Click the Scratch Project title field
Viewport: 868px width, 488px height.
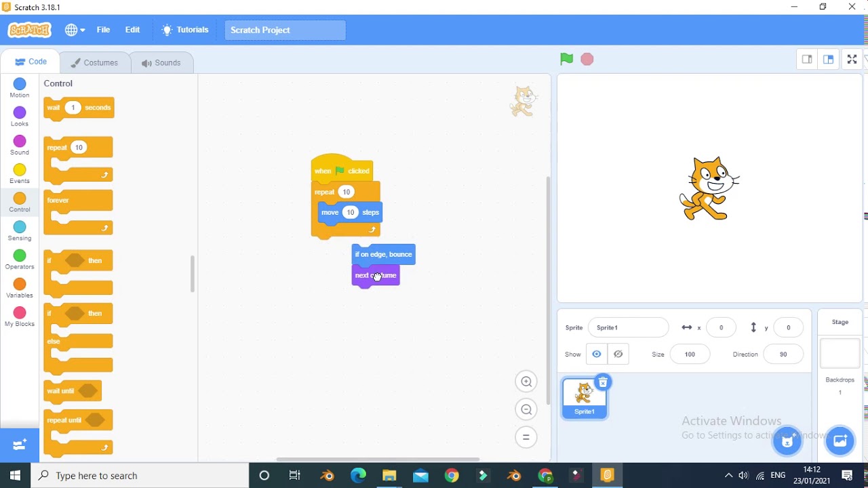(285, 30)
